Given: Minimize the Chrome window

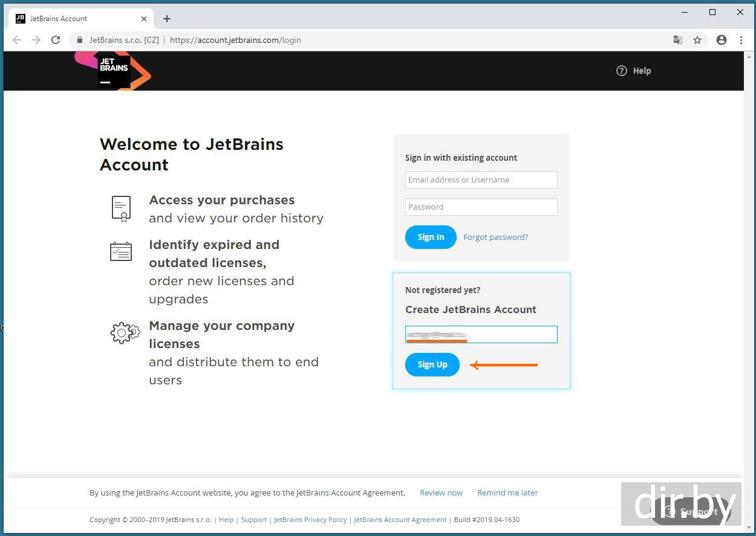Looking at the screenshot, I should (685, 12).
